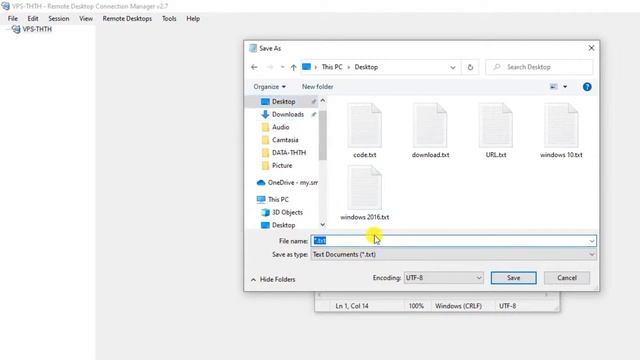Go up one folder level
The image size is (640, 360).
[293, 67]
